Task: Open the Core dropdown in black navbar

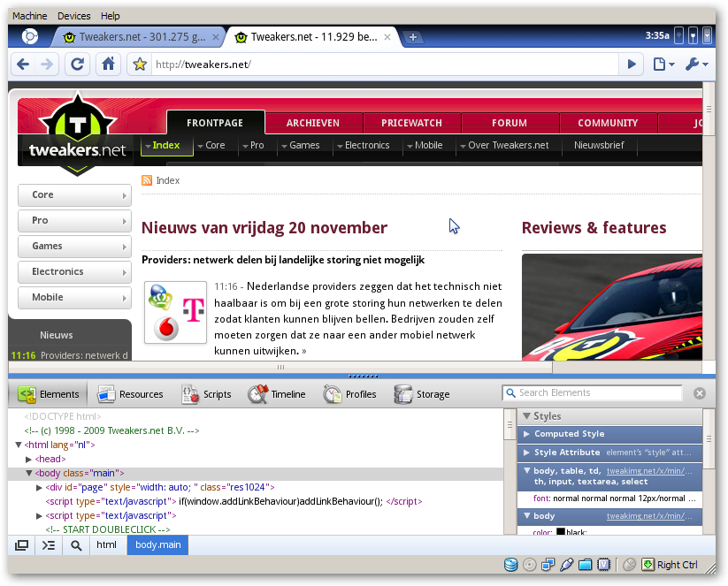Action: (x=211, y=145)
